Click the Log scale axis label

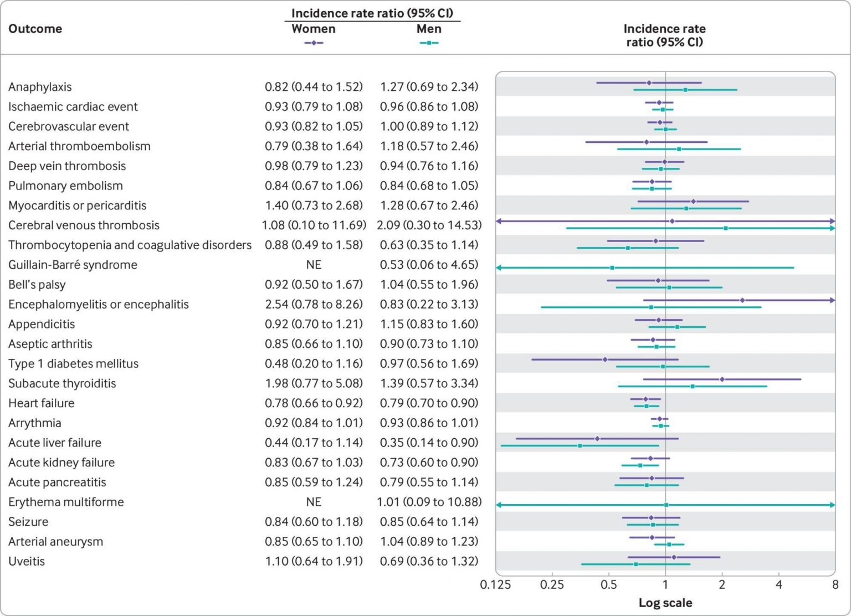665,603
